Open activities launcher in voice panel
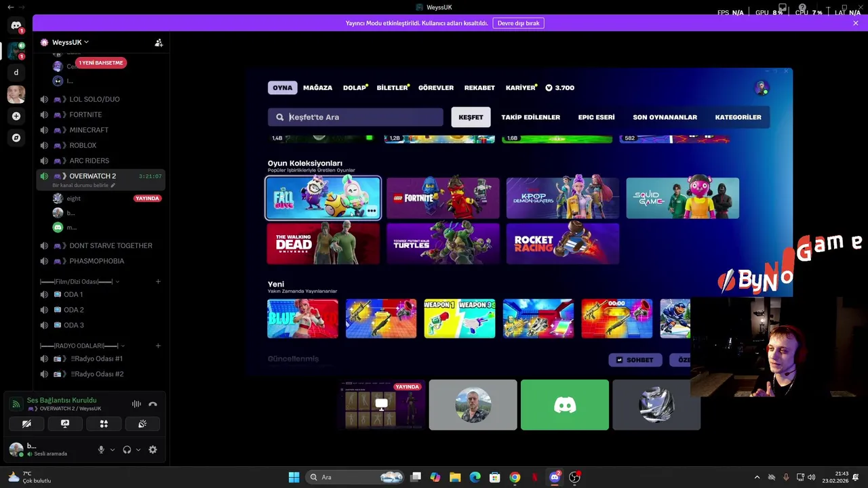The height and width of the screenshot is (488, 868). 104,424
